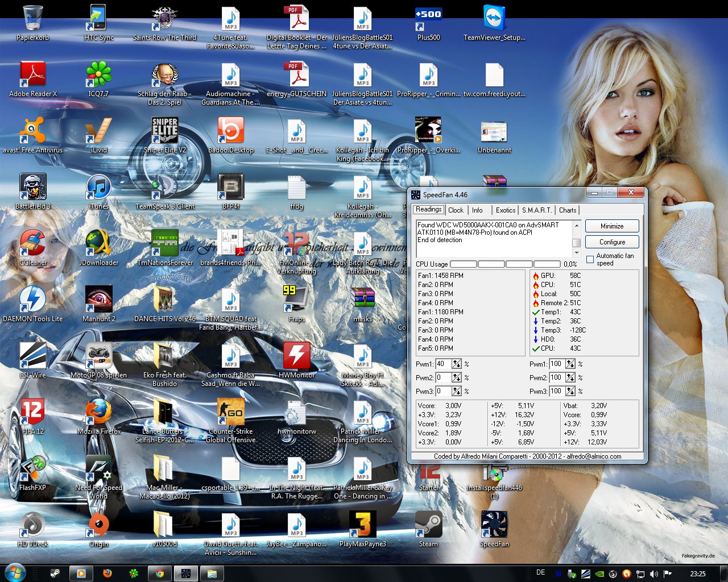
Task: Select the HTC Sync desktop shortcut
Action: click(98, 23)
